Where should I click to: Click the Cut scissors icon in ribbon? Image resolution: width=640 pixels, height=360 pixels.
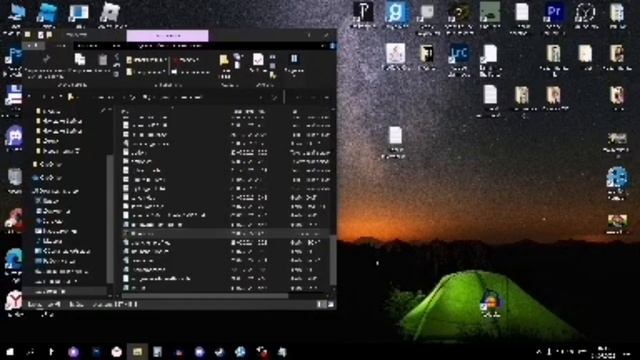(x=116, y=56)
